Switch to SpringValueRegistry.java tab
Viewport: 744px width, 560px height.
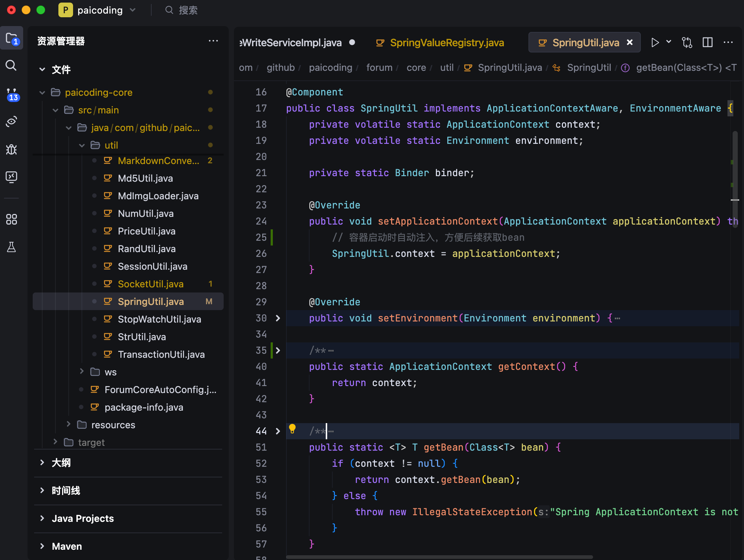447,43
